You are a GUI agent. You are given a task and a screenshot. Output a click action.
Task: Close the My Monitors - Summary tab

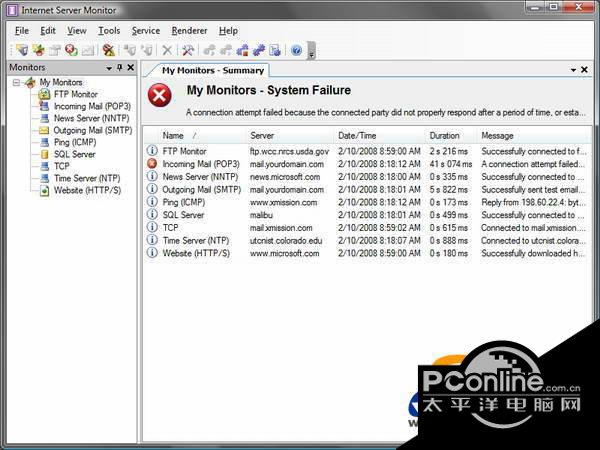[x=584, y=70]
